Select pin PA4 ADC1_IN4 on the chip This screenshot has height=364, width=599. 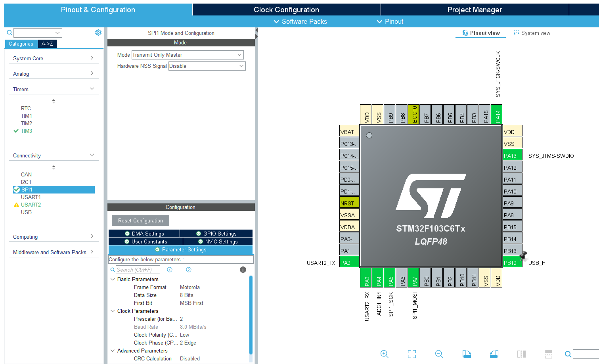[x=378, y=278]
